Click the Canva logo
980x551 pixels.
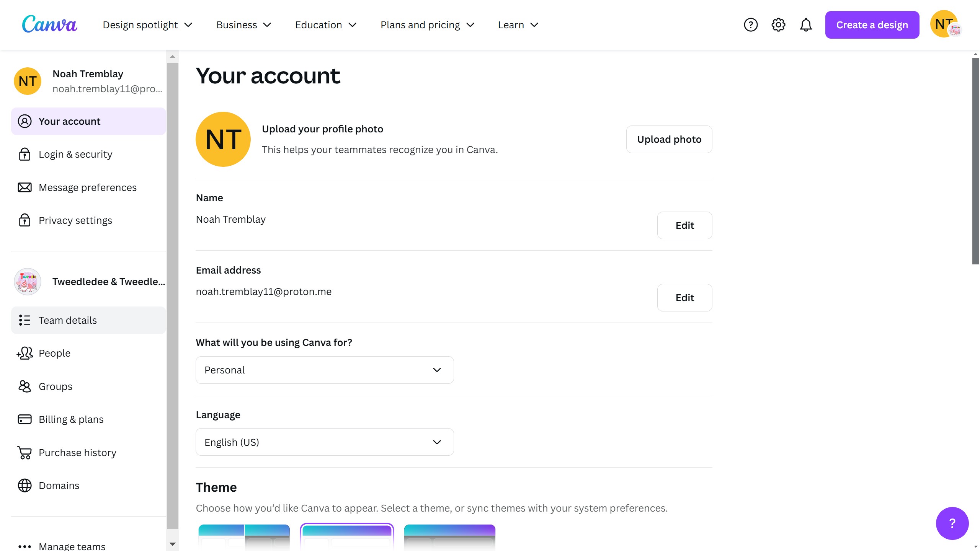[x=49, y=24]
